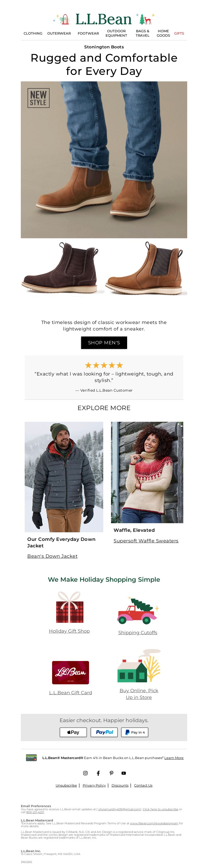Open the Facebook social icon

click(x=98, y=773)
